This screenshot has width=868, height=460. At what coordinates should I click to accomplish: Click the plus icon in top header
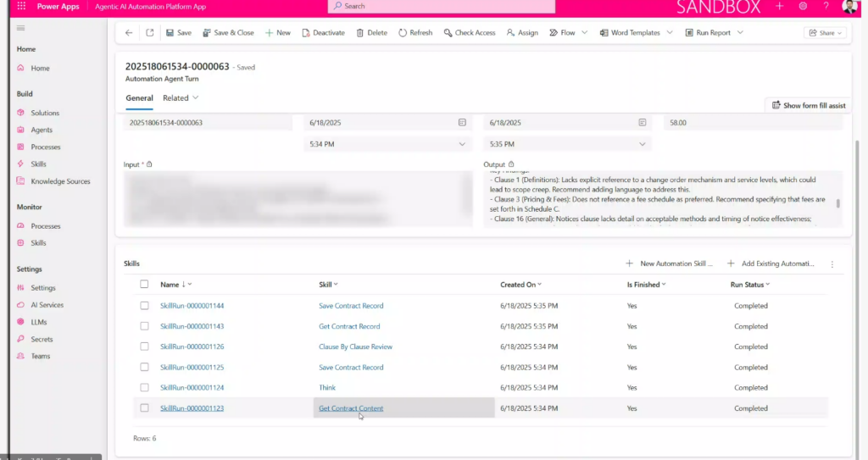coord(780,6)
